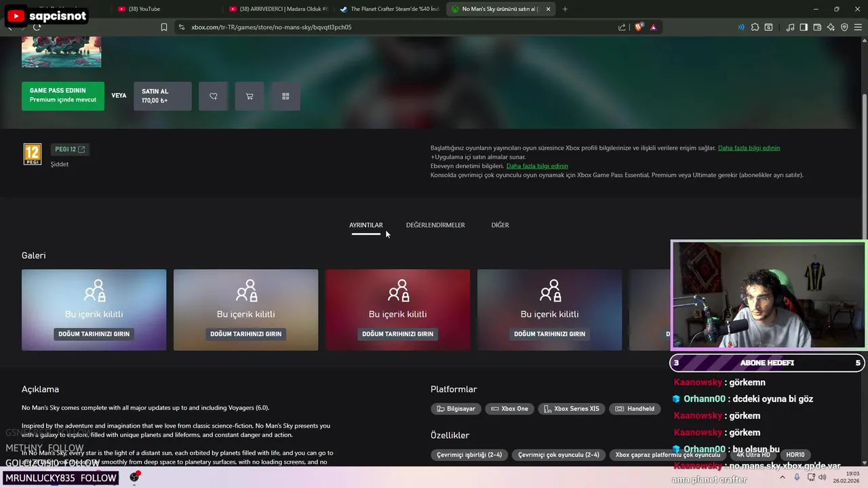Click third red gallery DOĞUM TARİHİNİZİ GİRİN button
The width and height of the screenshot is (868, 488).
point(397,334)
